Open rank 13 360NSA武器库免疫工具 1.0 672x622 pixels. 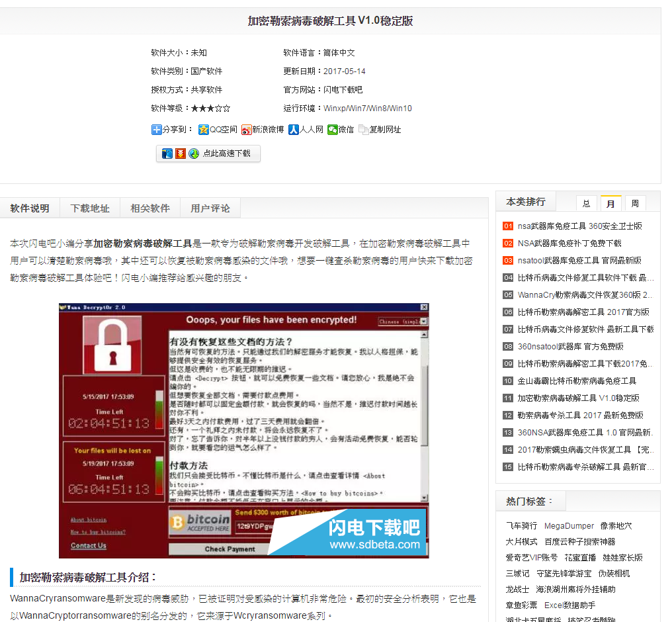(x=585, y=432)
